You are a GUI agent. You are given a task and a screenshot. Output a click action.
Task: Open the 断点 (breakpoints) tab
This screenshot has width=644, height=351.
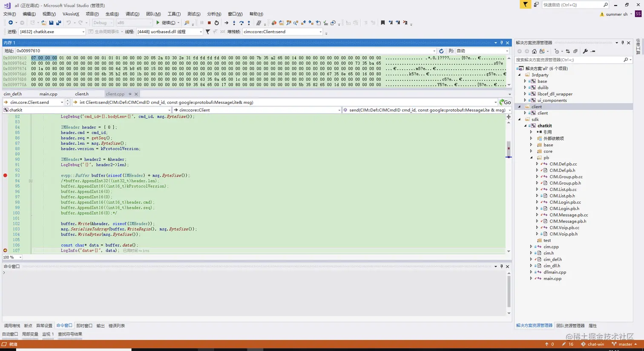pos(28,326)
